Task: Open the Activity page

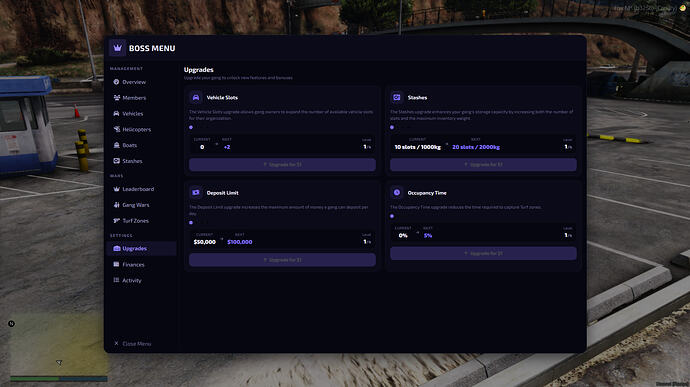Action: (x=141, y=280)
